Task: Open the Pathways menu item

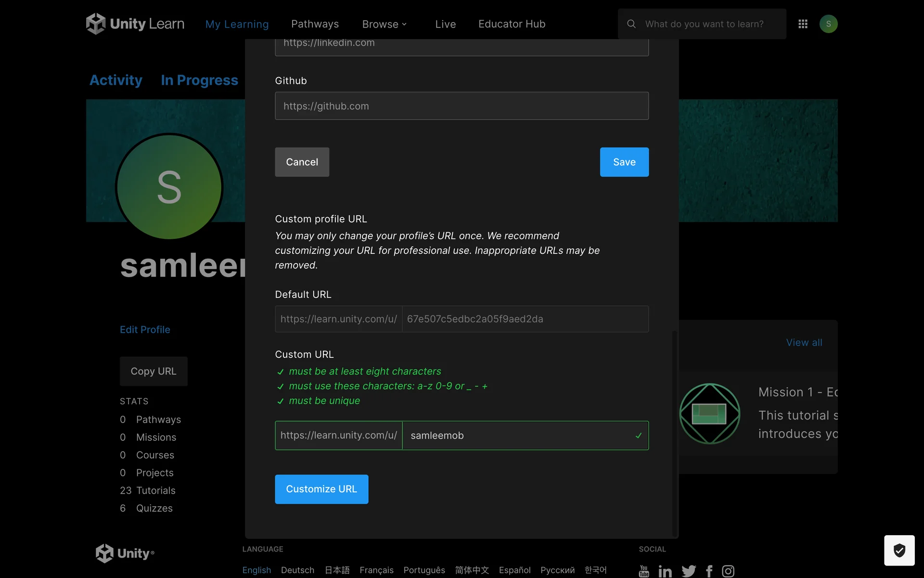Action: [315, 24]
